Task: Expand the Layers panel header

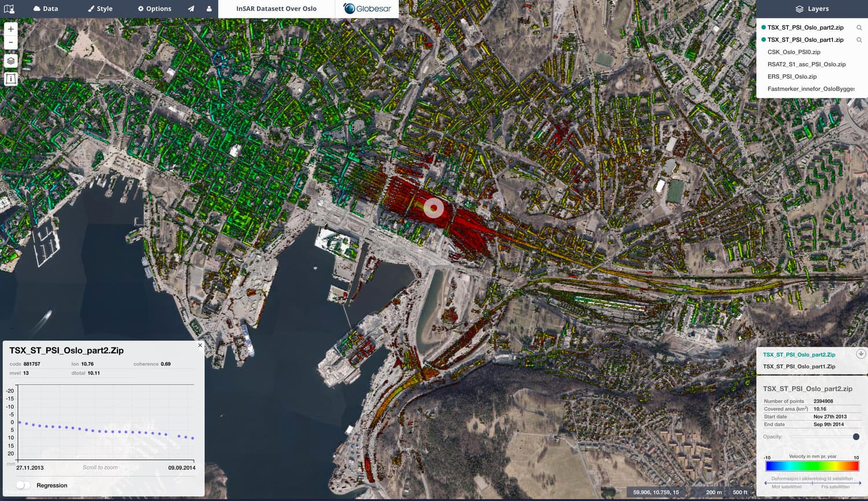Action: (812, 9)
